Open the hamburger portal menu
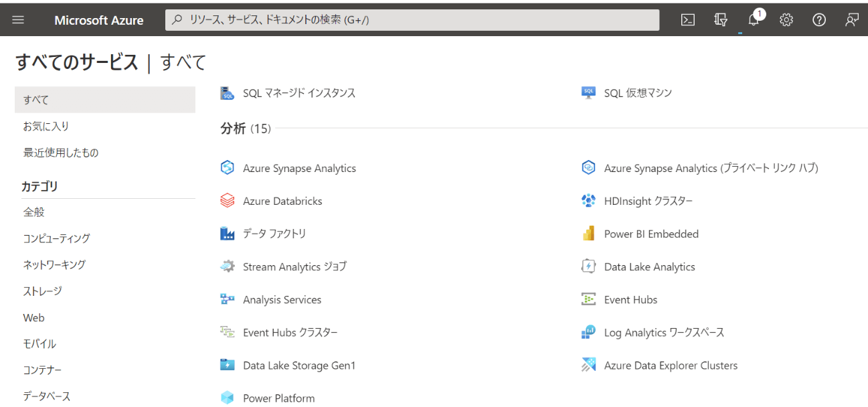868x407 pixels. (x=18, y=20)
